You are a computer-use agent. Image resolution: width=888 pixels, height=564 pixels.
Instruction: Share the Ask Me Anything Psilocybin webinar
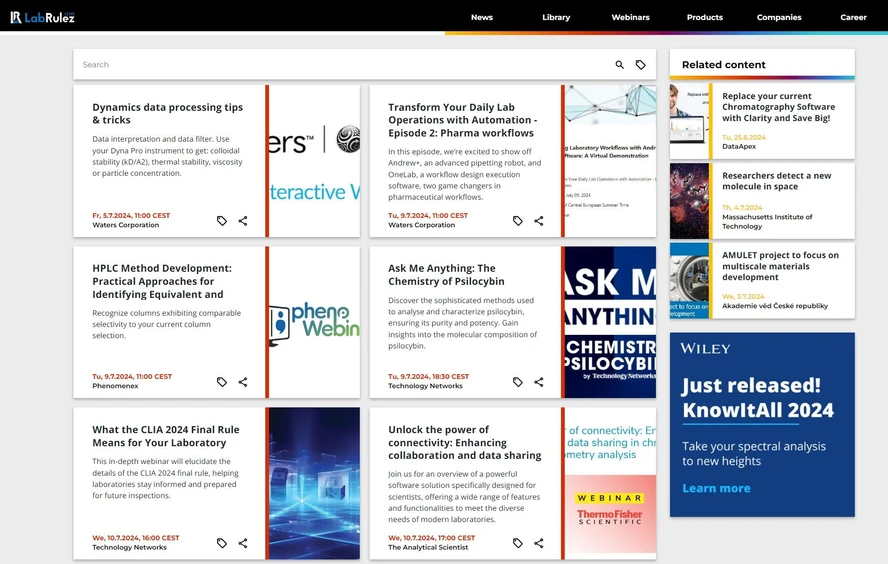539,382
